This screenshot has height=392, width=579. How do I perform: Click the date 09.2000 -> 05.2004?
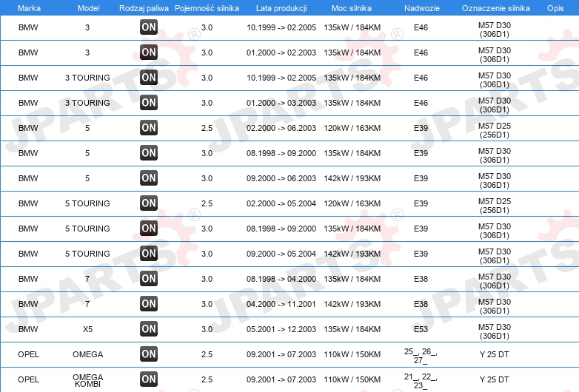coord(281,254)
